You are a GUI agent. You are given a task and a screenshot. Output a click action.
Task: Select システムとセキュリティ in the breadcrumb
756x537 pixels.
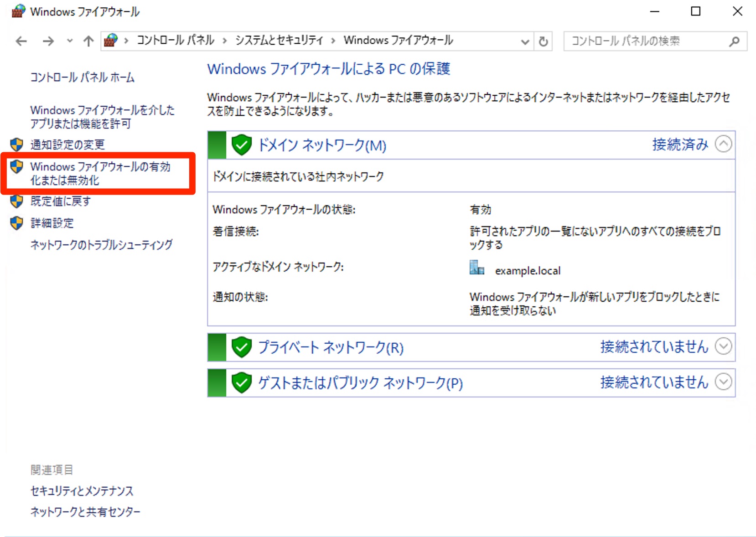279,41
